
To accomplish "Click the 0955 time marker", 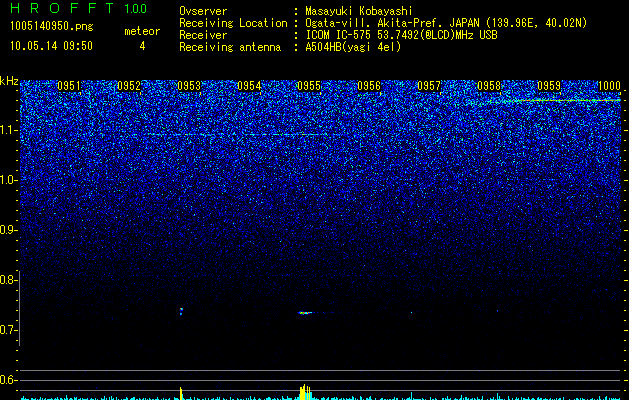I will click(309, 86).
